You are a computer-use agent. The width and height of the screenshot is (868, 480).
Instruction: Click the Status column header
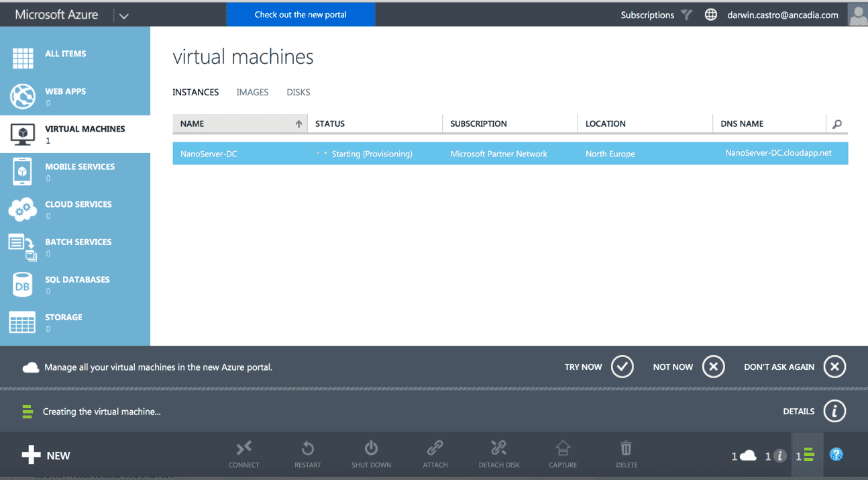[375, 124]
